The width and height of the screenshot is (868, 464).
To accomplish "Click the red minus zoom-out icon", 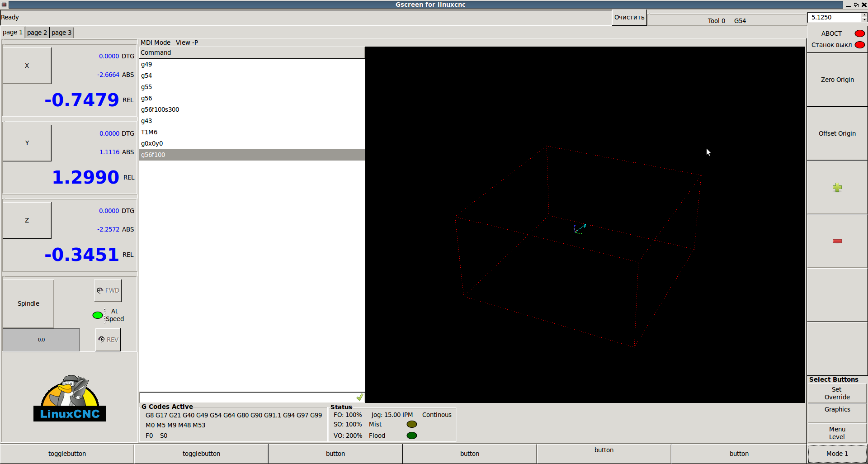I will click(x=837, y=241).
